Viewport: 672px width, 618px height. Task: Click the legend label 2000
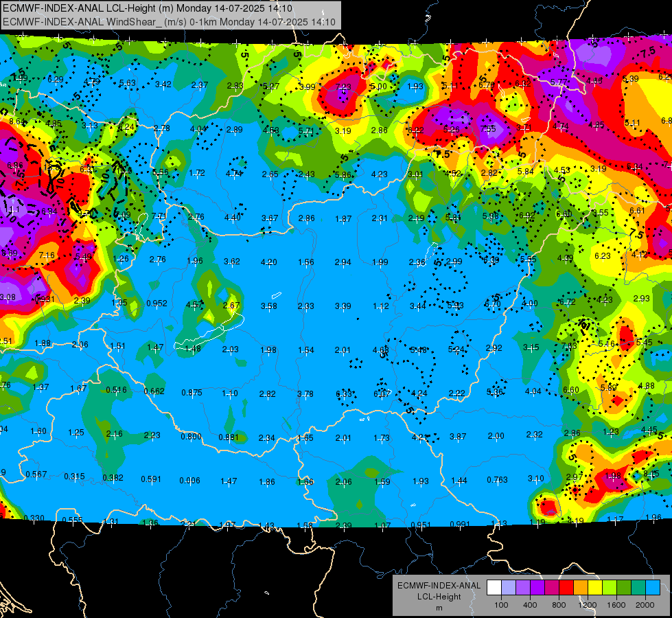coord(645,605)
